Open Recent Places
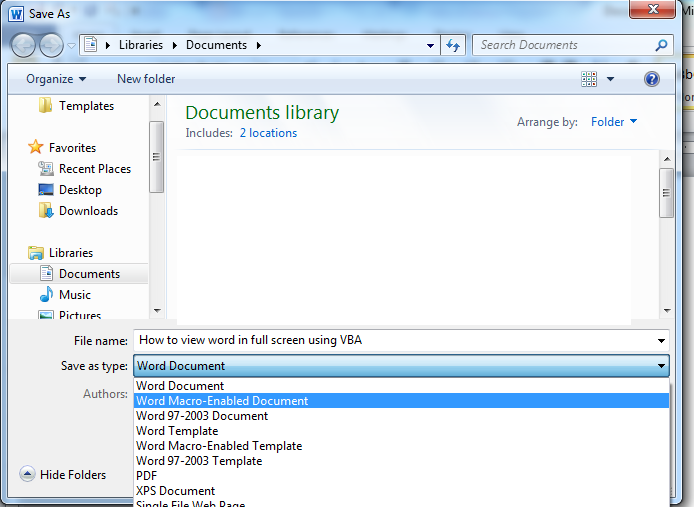 click(x=95, y=169)
